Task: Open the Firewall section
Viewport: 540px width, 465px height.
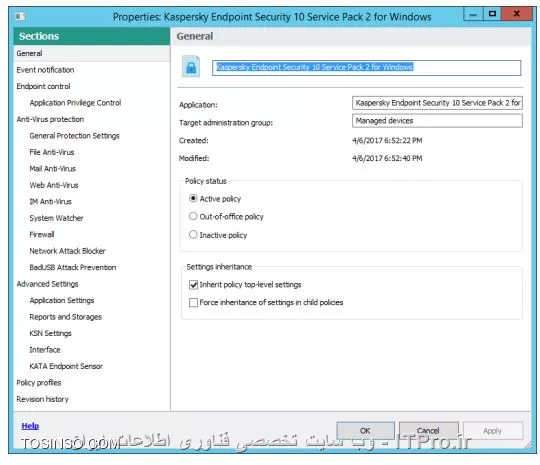Action: pyautogui.click(x=42, y=235)
